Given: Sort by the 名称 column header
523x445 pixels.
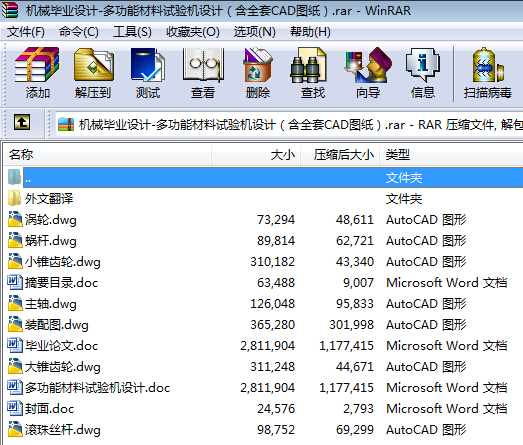Looking at the screenshot, I should click(x=107, y=155).
